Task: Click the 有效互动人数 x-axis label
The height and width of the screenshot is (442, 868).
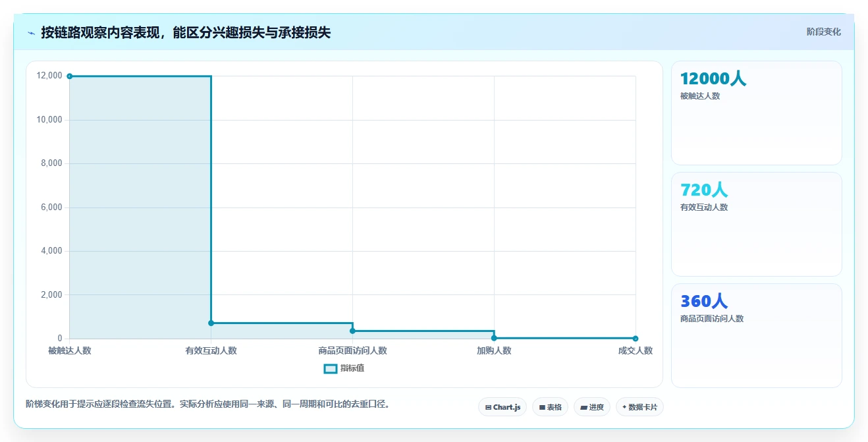Action: [x=211, y=350]
